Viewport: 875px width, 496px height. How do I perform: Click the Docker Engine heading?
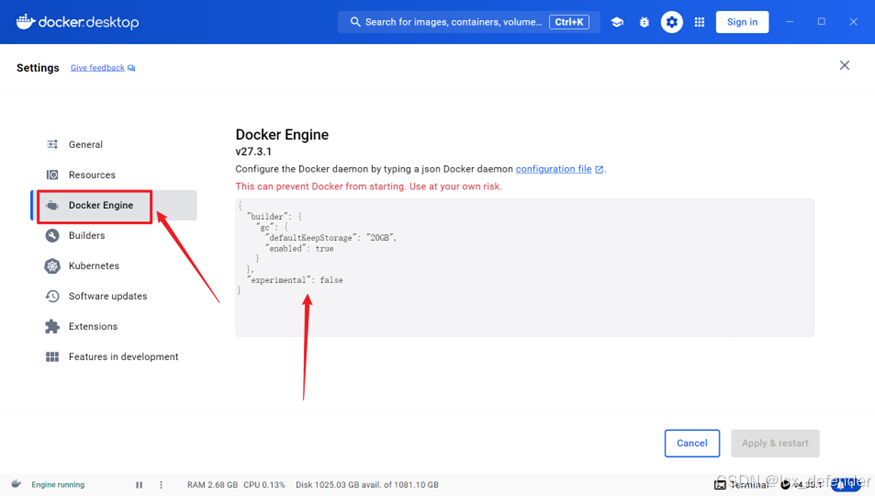click(x=282, y=134)
